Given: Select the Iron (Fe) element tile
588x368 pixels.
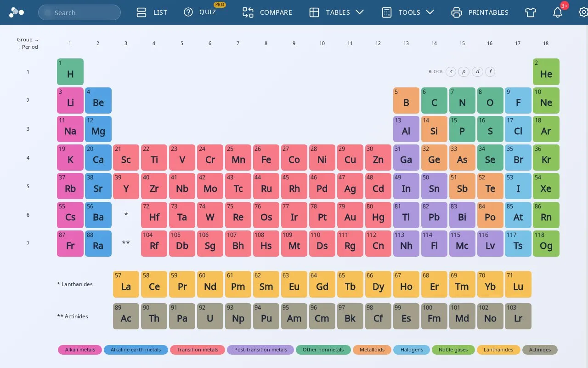Looking at the screenshot, I should [266, 158].
